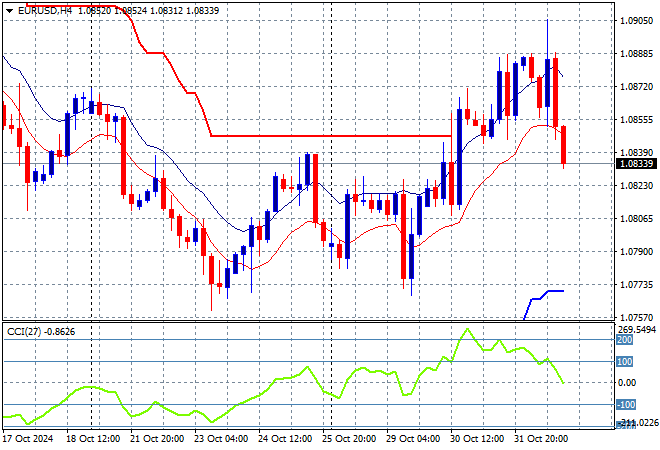The height and width of the screenshot is (450, 660).
Task: Click the horizontal red resistance line segment
Action: [331, 136]
